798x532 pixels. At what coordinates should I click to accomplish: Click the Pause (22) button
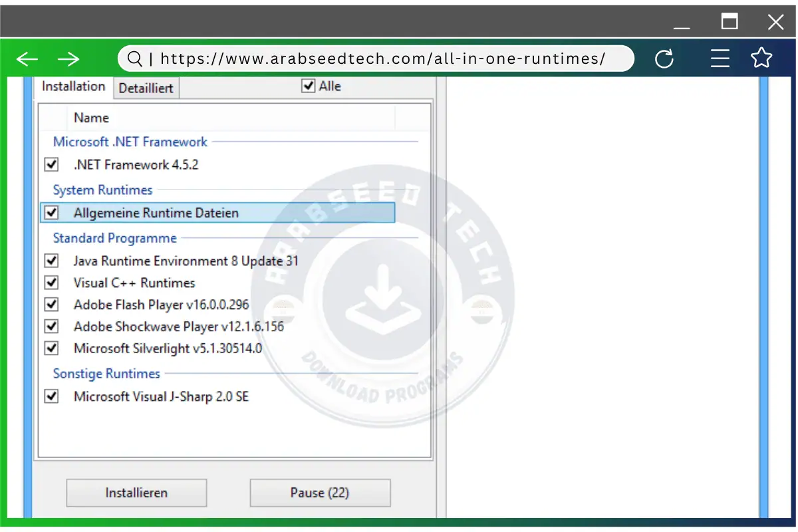(320, 493)
